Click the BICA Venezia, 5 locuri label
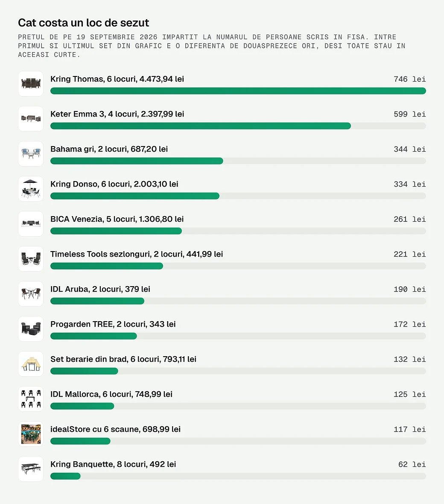 (x=117, y=219)
